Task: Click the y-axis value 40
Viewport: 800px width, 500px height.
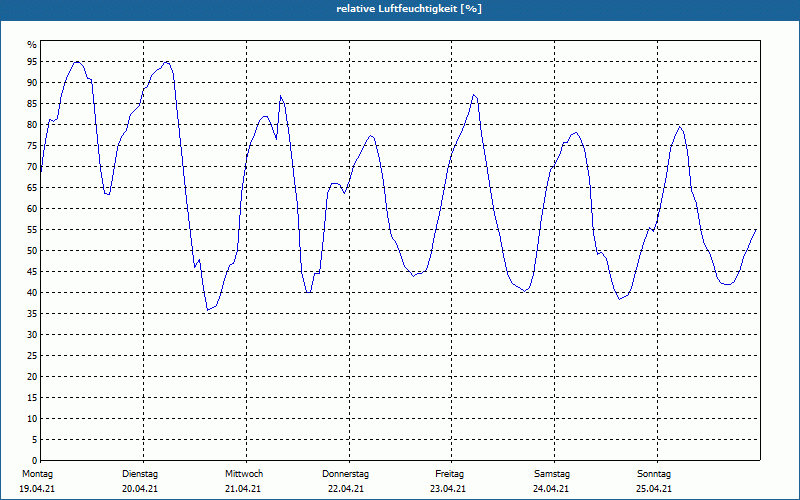Action: tap(32, 293)
